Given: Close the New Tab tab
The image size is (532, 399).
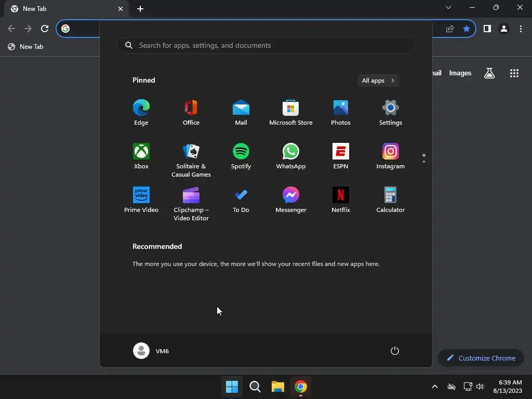Looking at the screenshot, I should 121,9.
